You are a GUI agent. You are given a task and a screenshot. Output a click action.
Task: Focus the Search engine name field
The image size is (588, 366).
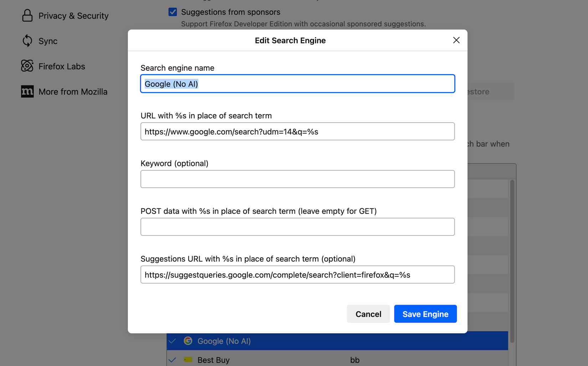coord(297,84)
